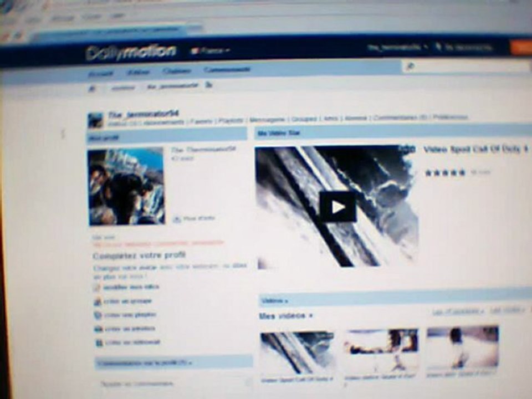Open the Groupes profile link
Image resolution: width=532 pixels, height=399 pixels.
coord(304,119)
